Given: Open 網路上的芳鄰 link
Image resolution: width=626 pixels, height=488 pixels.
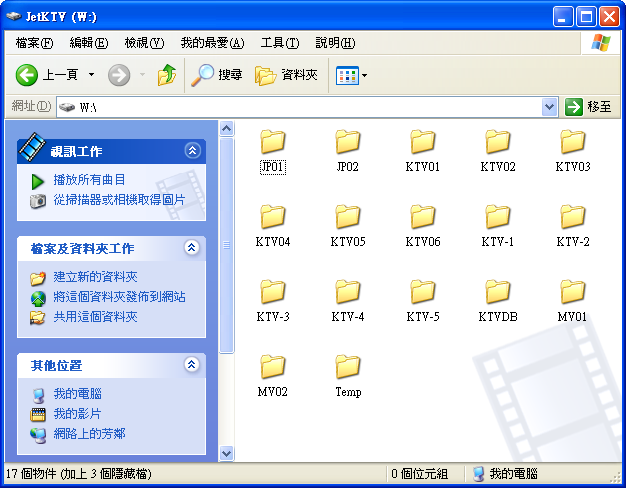Looking at the screenshot, I should (x=89, y=434).
